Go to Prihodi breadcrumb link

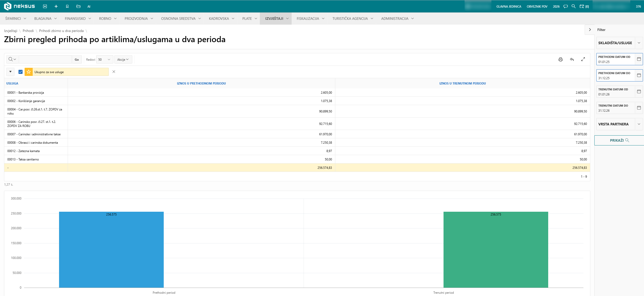[28, 31]
